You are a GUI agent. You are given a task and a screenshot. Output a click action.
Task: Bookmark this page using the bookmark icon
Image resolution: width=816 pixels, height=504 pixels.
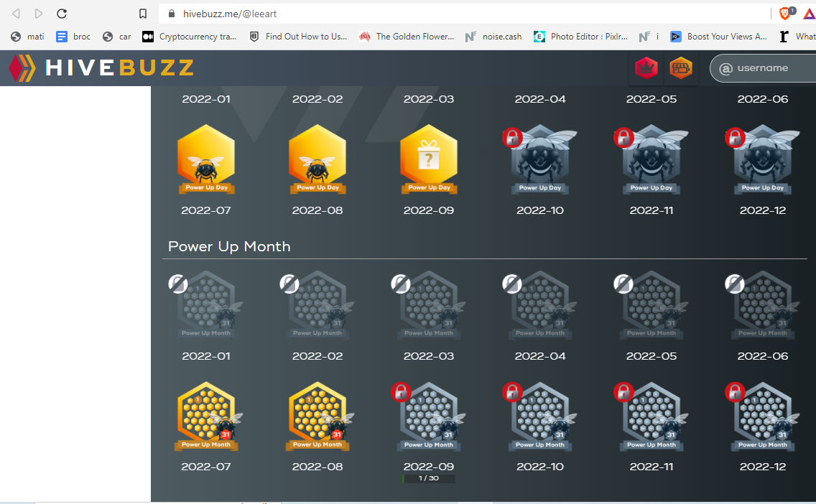tap(143, 14)
